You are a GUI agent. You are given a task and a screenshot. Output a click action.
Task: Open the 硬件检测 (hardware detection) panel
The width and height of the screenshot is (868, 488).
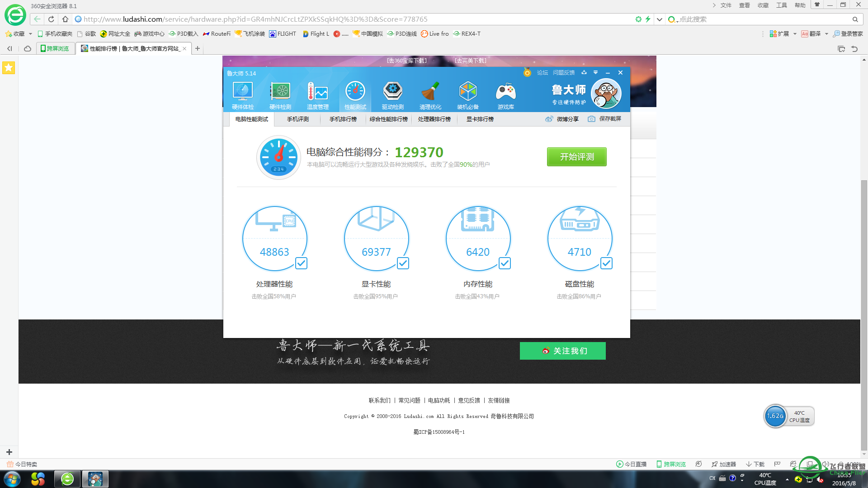pyautogui.click(x=280, y=94)
